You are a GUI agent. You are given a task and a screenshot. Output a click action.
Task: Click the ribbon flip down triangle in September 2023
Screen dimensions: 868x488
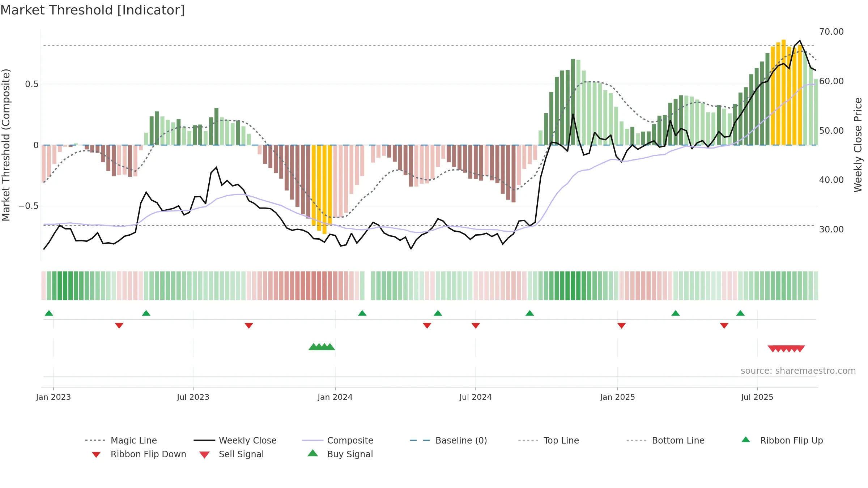(x=248, y=326)
